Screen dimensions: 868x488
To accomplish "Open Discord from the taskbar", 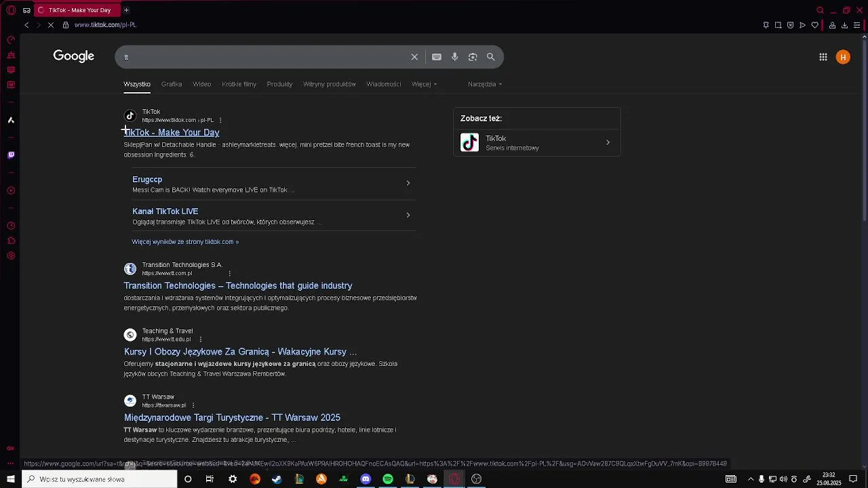I will click(366, 479).
